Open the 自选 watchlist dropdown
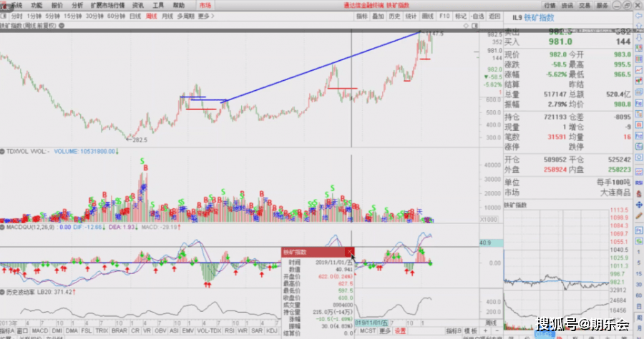This screenshot has height=339, width=644. [478, 15]
